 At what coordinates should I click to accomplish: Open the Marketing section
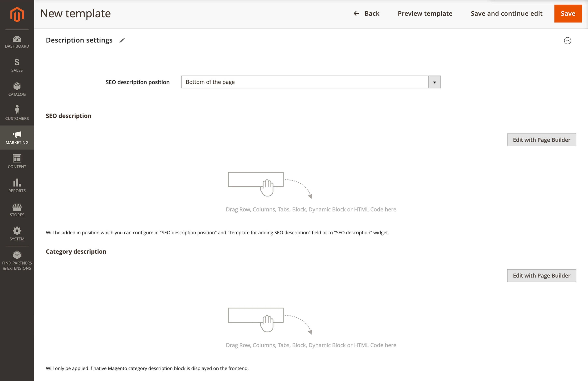(17, 137)
